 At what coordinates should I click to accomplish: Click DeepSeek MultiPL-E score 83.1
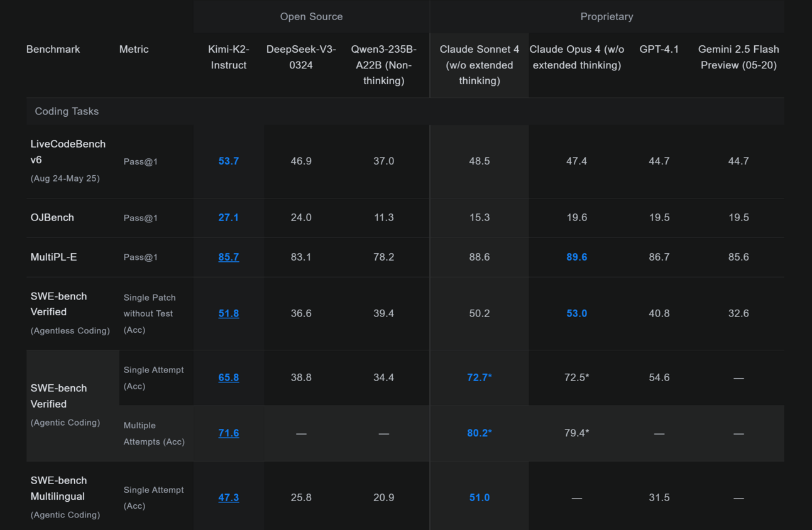pyautogui.click(x=301, y=257)
